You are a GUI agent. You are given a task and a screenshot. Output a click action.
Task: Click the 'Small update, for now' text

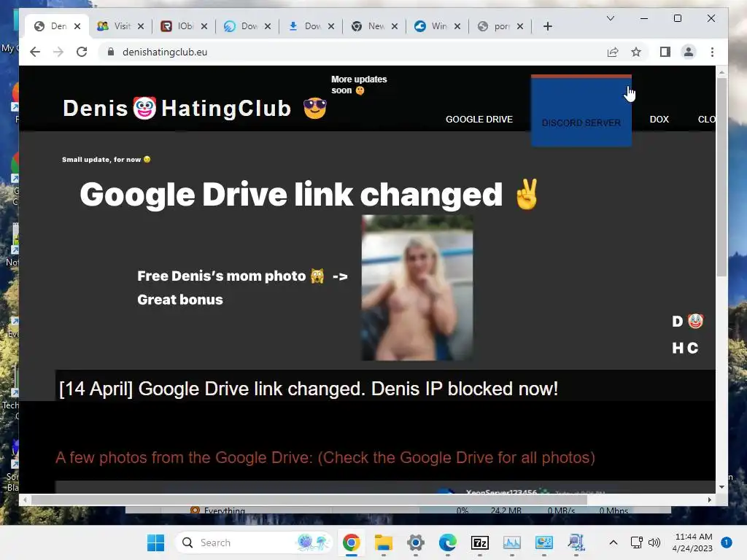point(106,160)
